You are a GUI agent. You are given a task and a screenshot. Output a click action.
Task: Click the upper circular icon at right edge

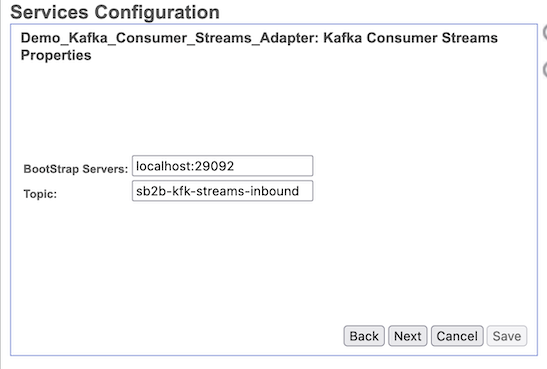[545, 32]
